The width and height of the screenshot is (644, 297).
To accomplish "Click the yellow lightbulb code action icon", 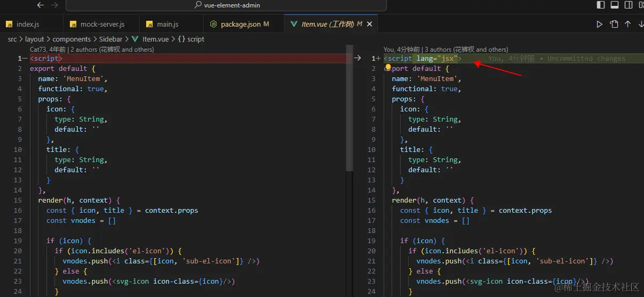I will pos(388,68).
